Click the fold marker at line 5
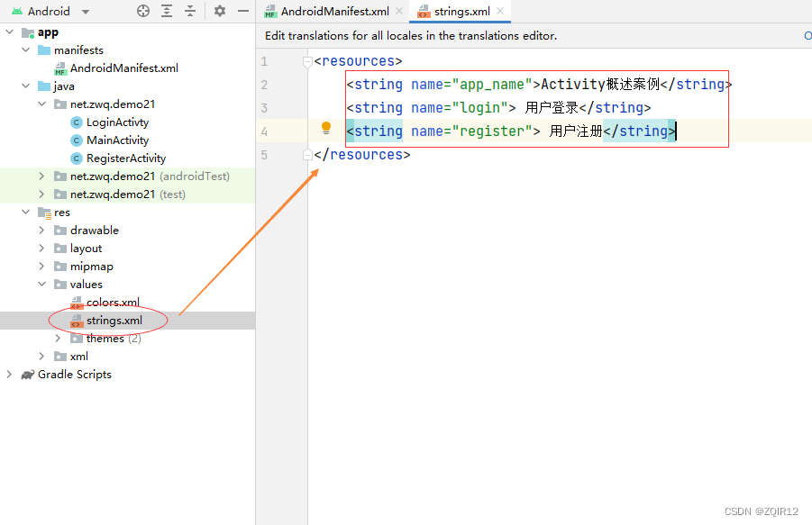Screen dimensions: 812x525 click(307, 155)
